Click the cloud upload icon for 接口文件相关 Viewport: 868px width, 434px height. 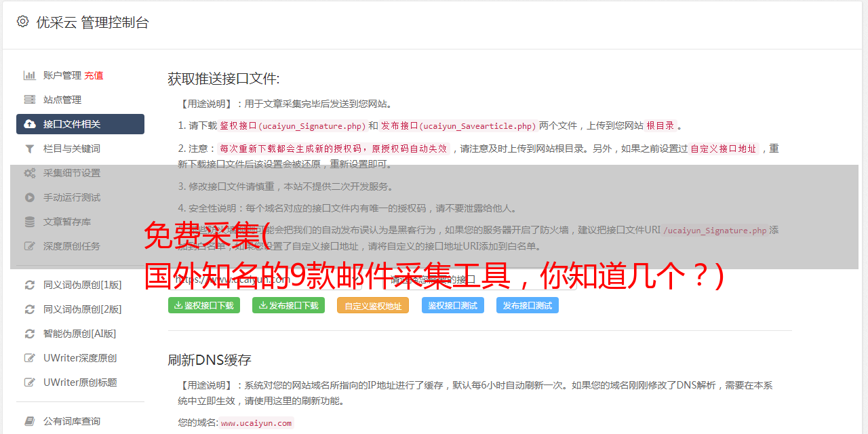click(x=30, y=124)
